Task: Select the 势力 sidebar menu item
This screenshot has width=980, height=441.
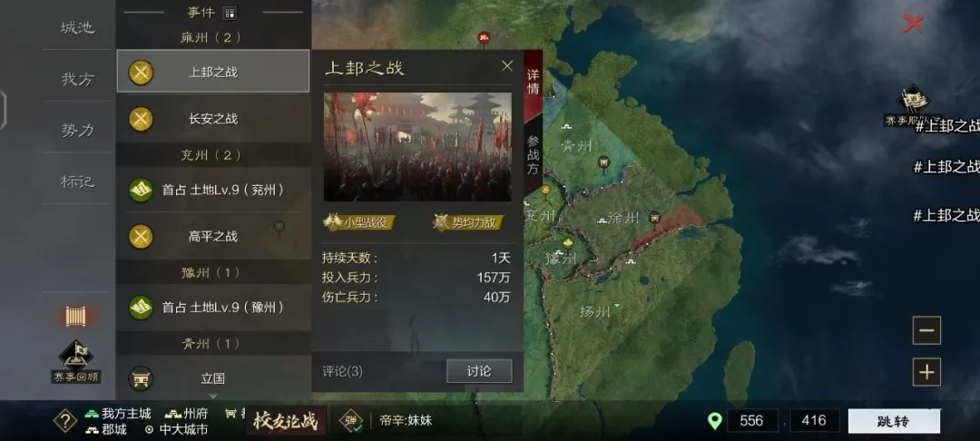Action: point(77,130)
